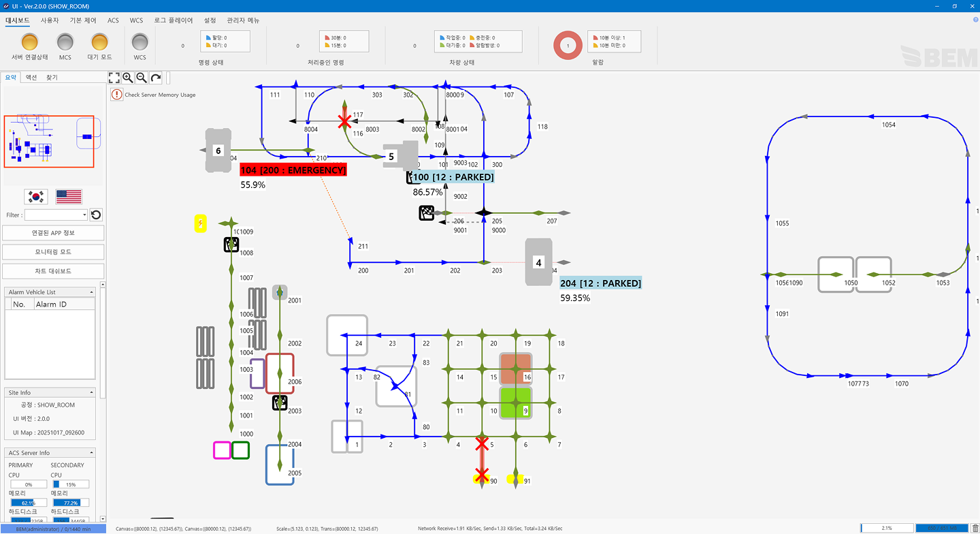Screen dimensions: 980x534
Task: Click the Check Server Memory Usage warning icon
Action: click(x=117, y=95)
